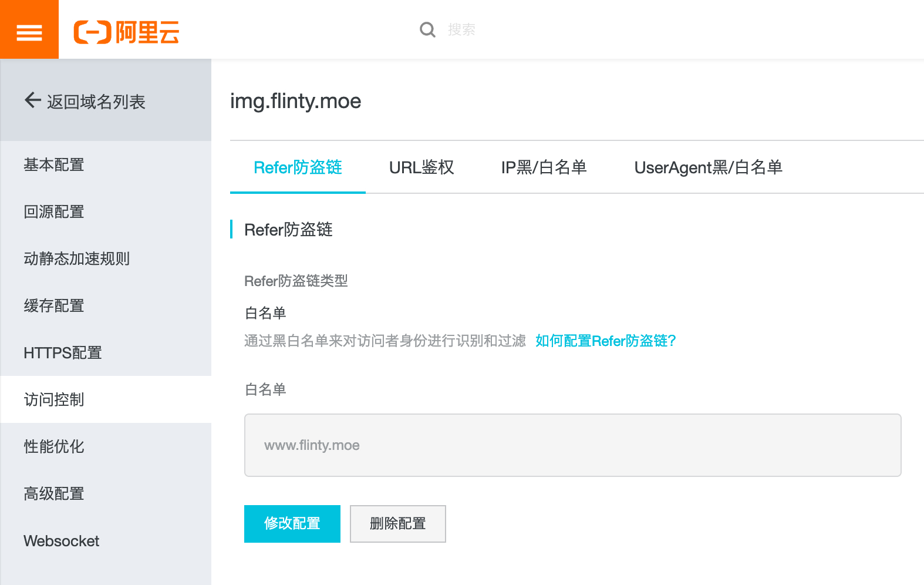
Task: Open 回源配置 in the sidebar
Action: [54, 211]
